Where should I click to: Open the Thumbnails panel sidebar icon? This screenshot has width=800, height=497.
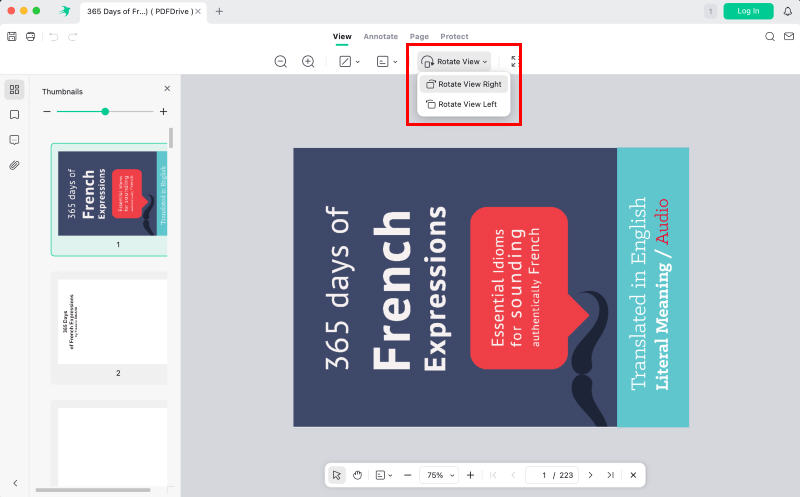[14, 89]
